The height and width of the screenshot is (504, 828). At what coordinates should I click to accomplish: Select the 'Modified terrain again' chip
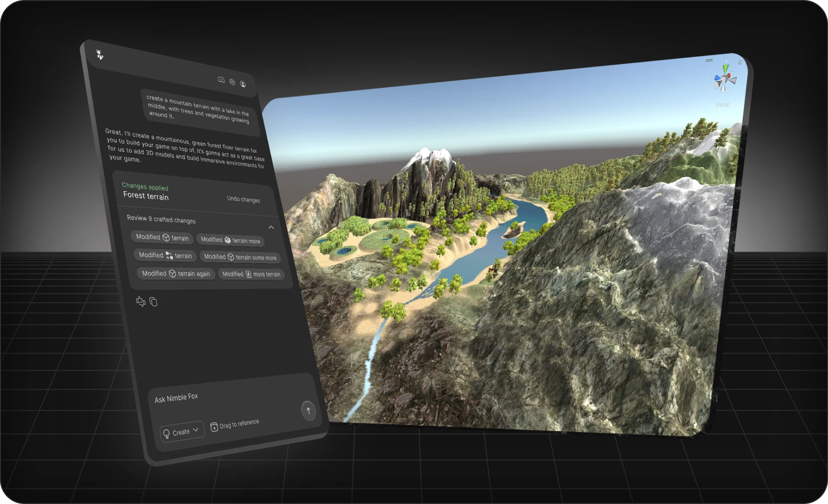tap(176, 273)
